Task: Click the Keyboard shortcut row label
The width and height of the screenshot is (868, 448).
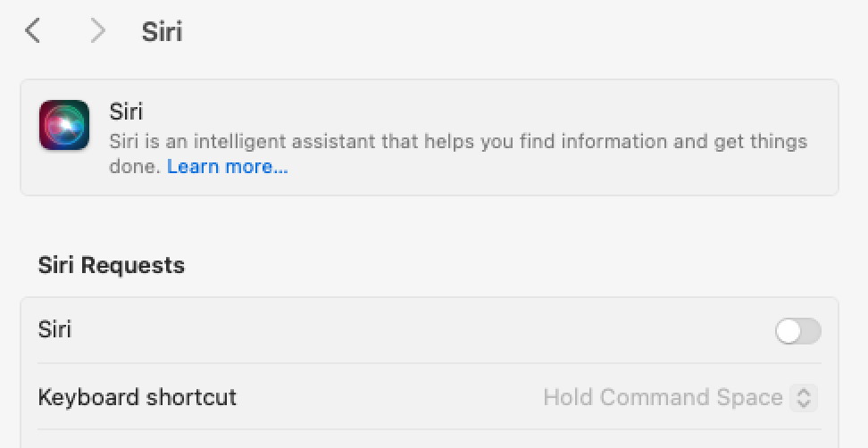Action: click(138, 398)
